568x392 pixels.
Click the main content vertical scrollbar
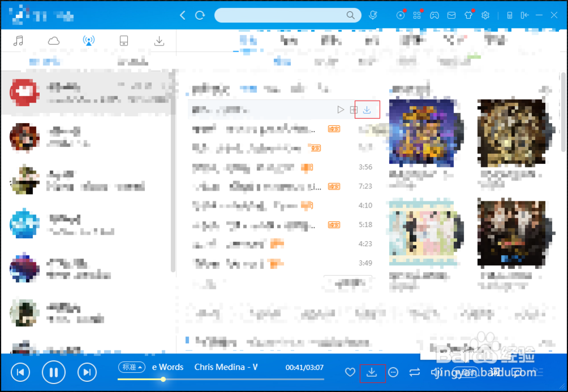(563, 112)
